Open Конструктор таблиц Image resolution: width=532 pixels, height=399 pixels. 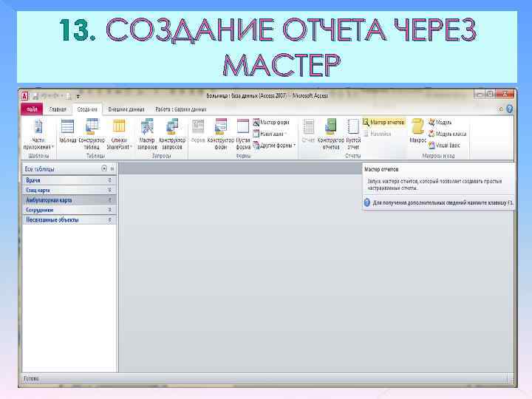[92, 134]
